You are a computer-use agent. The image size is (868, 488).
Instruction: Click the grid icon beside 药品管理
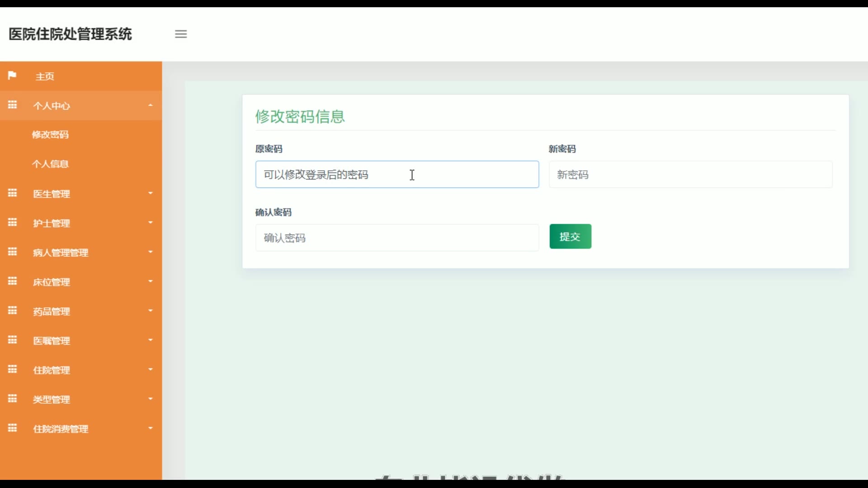click(12, 310)
